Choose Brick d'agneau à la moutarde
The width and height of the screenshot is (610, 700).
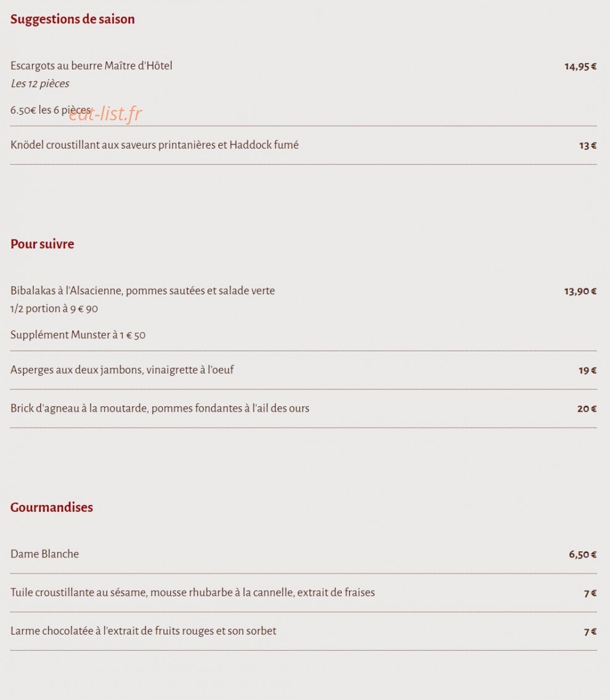tap(160, 408)
